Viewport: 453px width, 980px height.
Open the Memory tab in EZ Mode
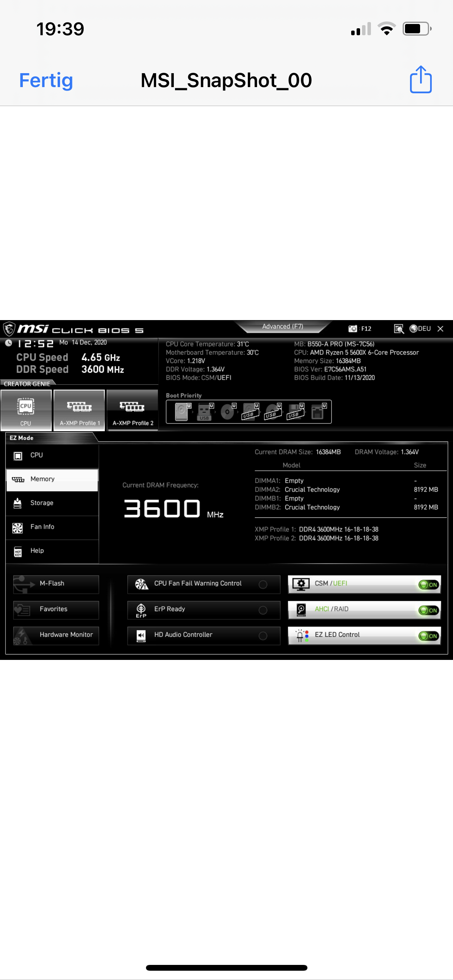pyautogui.click(x=52, y=480)
